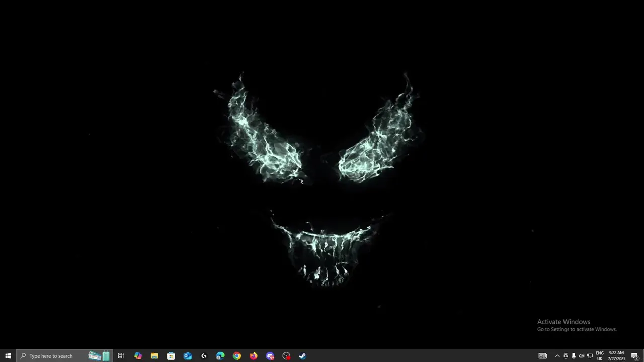Launch Steam from the taskbar

303,356
